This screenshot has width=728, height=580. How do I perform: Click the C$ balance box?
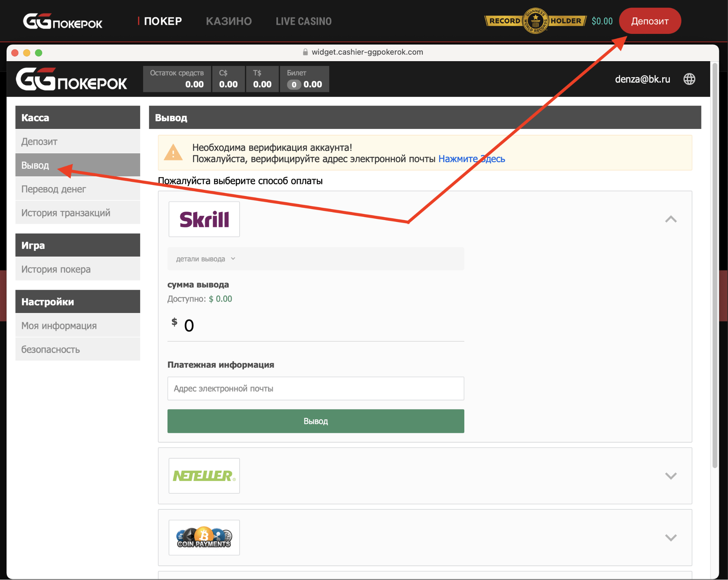228,79
